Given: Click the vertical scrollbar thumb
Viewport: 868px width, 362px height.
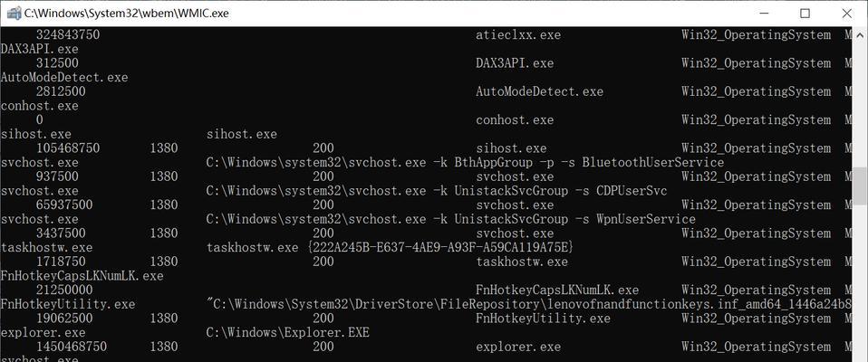Looking at the screenshot, I should click(x=861, y=186).
